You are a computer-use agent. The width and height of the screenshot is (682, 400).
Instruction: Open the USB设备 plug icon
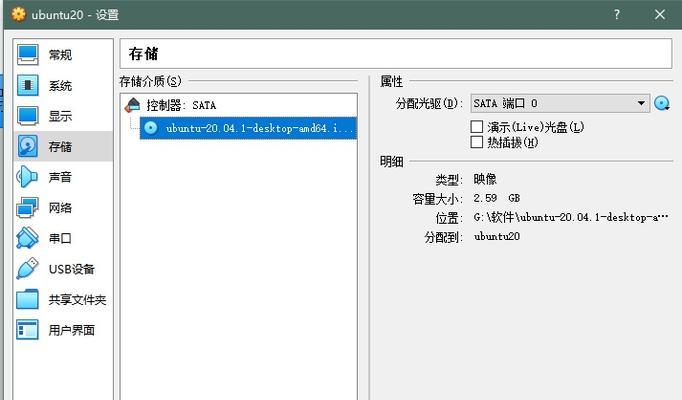point(28,269)
